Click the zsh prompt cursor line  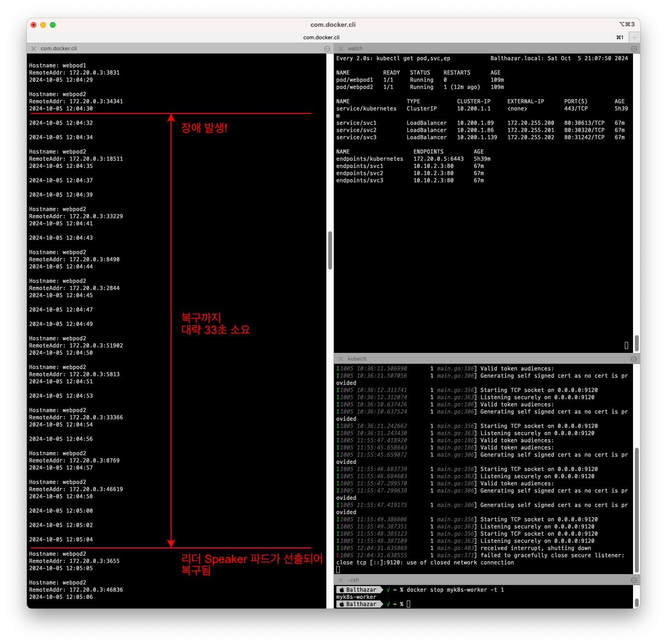click(x=374, y=604)
